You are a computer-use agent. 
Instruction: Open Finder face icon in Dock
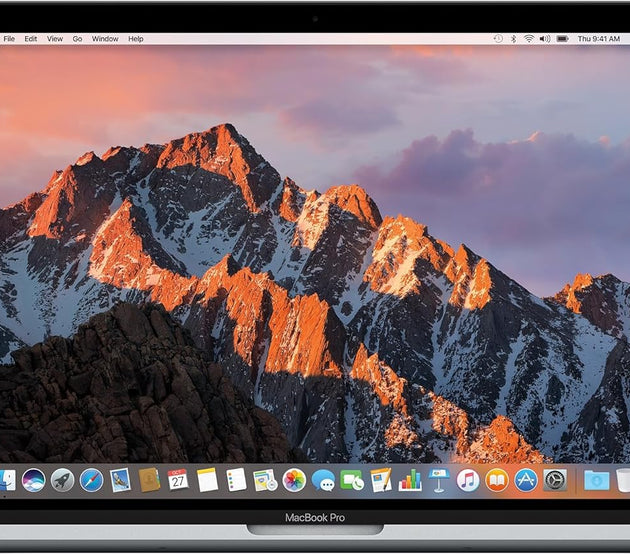point(6,480)
